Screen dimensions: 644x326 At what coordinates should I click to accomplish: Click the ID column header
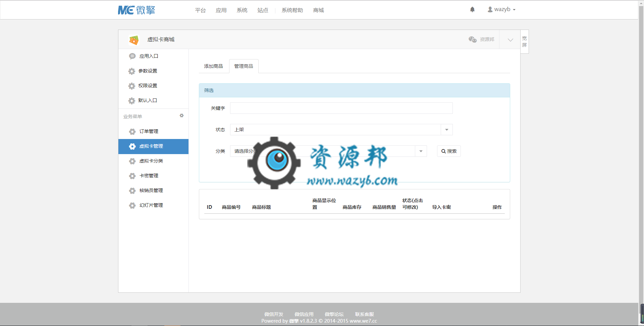(209, 207)
